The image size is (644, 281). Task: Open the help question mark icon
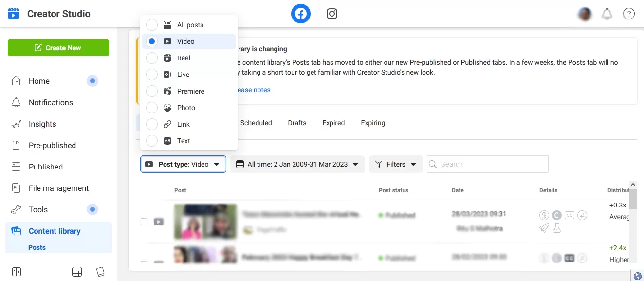click(629, 14)
